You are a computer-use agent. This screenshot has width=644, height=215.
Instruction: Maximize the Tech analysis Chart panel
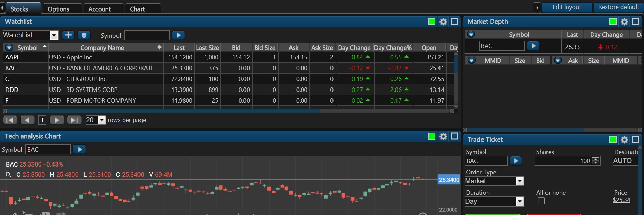point(454,136)
